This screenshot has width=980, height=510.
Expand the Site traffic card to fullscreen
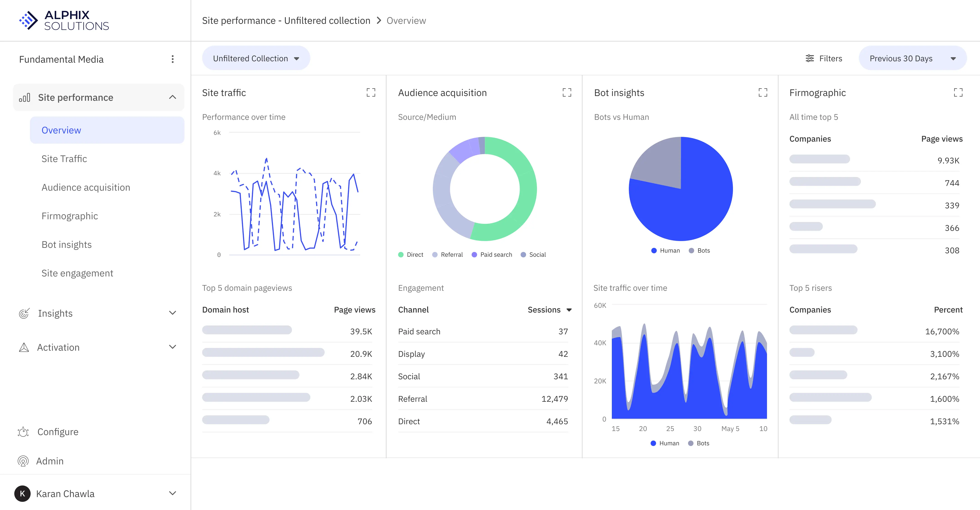click(371, 92)
